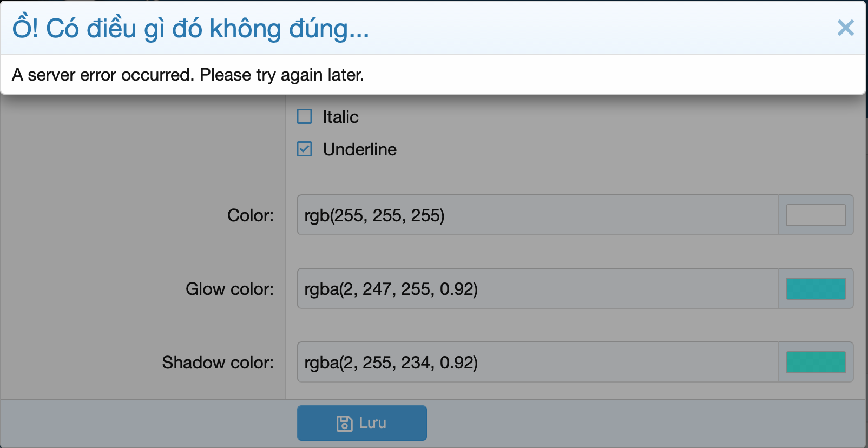This screenshot has height=448, width=868.
Task: Click the "A server error occurred" message text
Action: click(x=188, y=75)
